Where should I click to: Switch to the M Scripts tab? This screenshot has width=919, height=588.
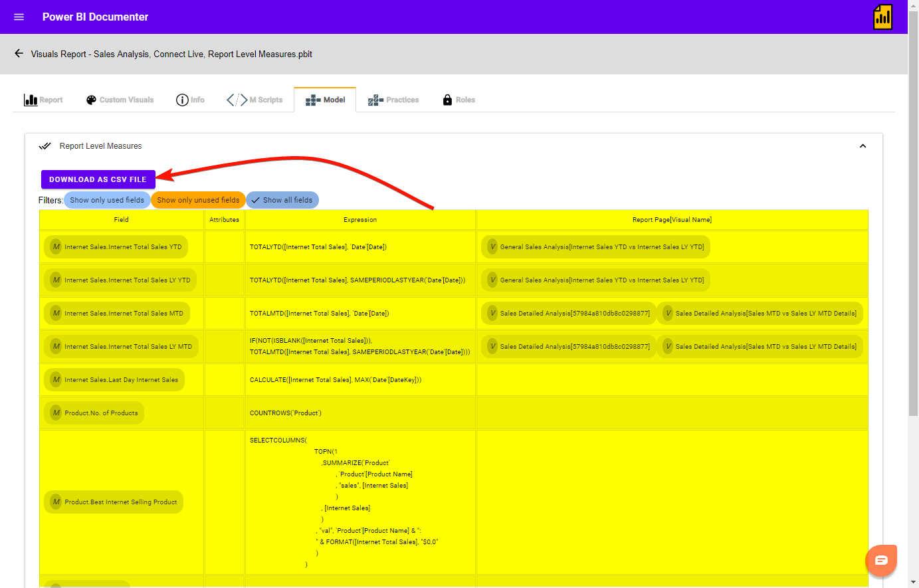(x=255, y=99)
